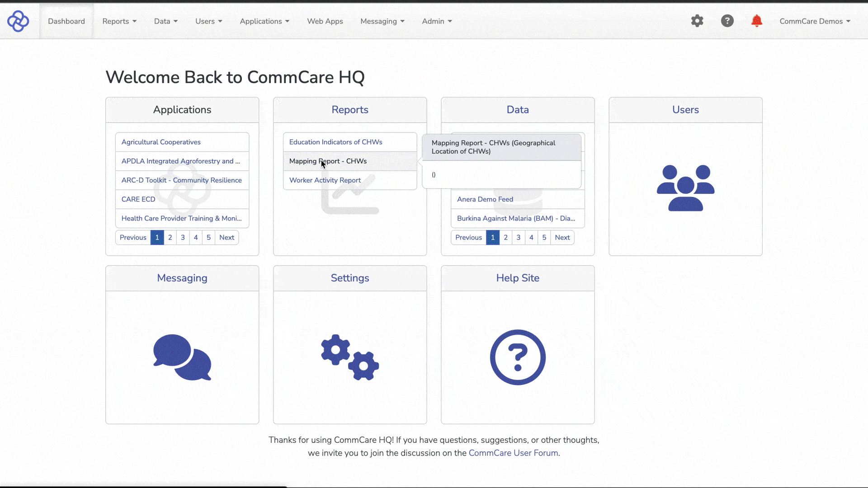The width and height of the screenshot is (868, 488).
Task: Open the Anera Demo Feed
Action: click(x=485, y=199)
